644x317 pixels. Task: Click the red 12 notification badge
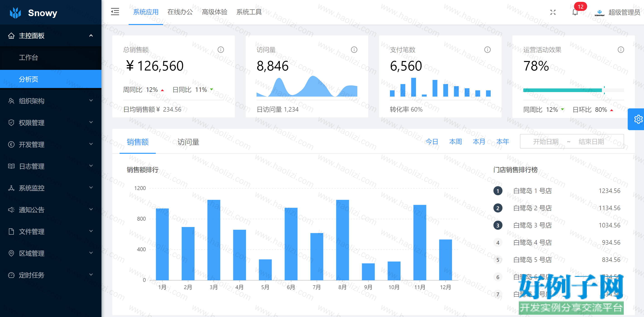(x=581, y=7)
